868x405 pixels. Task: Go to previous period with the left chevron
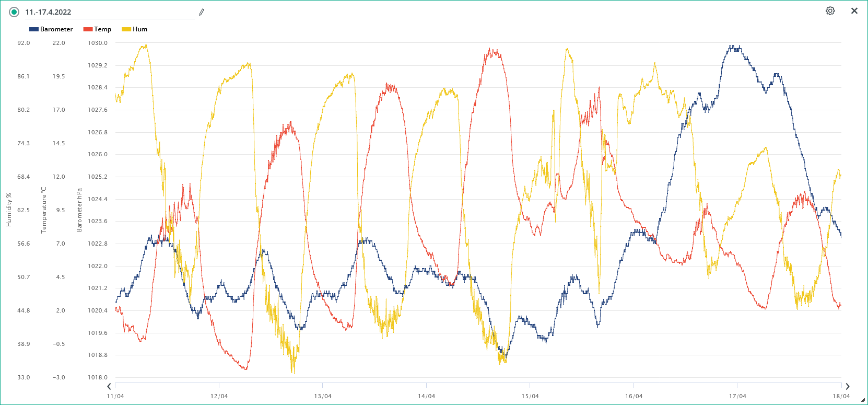(x=109, y=387)
